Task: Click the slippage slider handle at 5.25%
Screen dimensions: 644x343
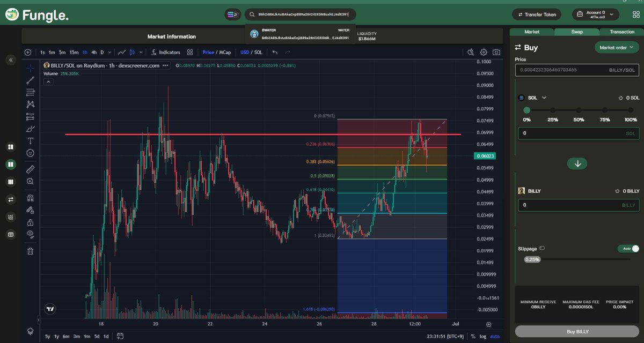Action: (x=532, y=259)
